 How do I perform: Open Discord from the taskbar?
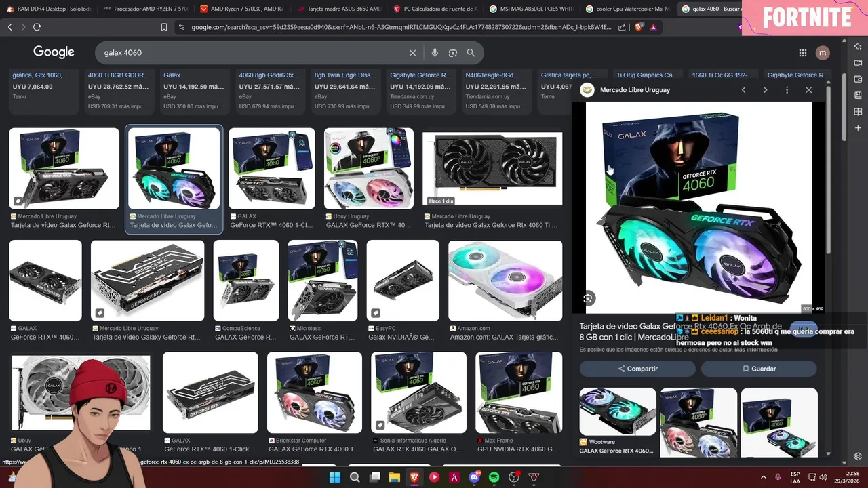pyautogui.click(x=474, y=477)
